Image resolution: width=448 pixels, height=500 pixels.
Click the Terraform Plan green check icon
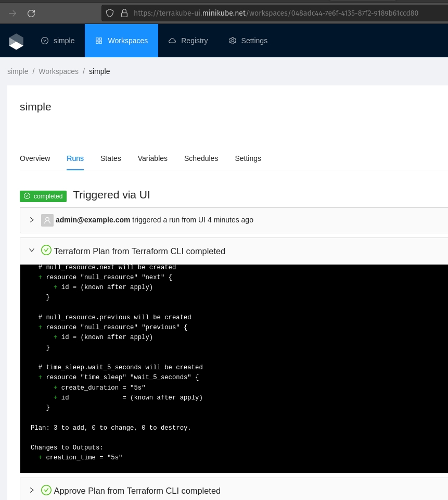click(46, 251)
